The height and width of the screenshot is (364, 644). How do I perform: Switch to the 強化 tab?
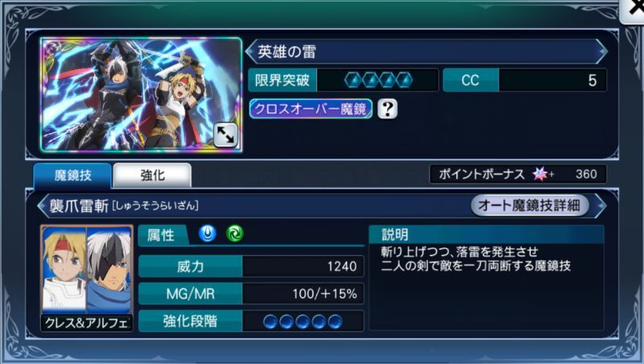click(x=152, y=176)
